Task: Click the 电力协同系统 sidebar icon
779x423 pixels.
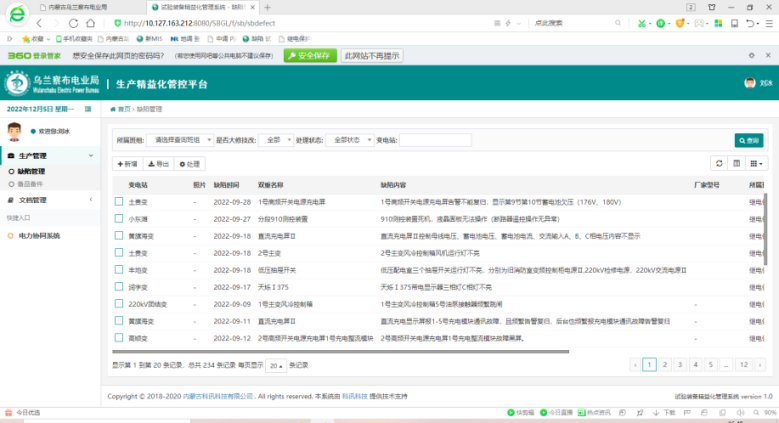Action: (x=11, y=236)
